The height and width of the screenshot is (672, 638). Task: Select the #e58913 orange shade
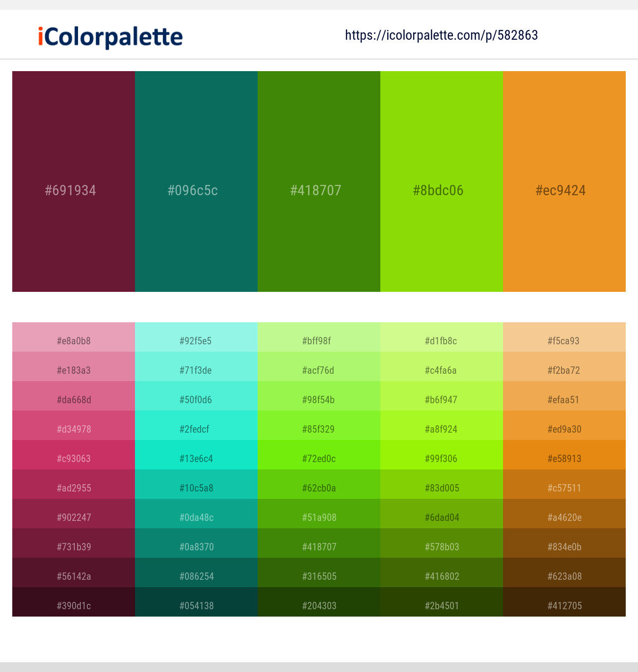pyautogui.click(x=564, y=455)
